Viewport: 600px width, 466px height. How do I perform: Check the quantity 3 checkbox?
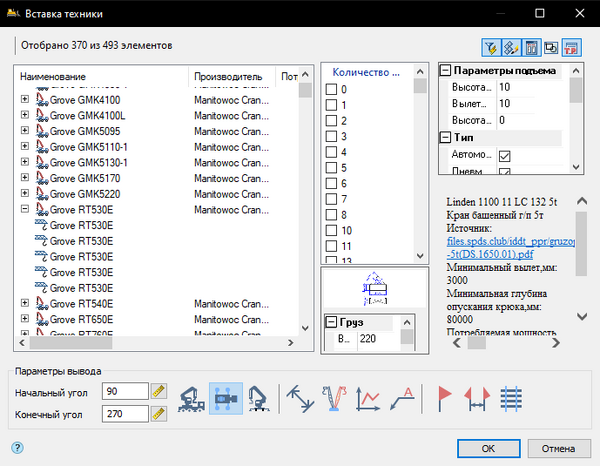coord(331,137)
